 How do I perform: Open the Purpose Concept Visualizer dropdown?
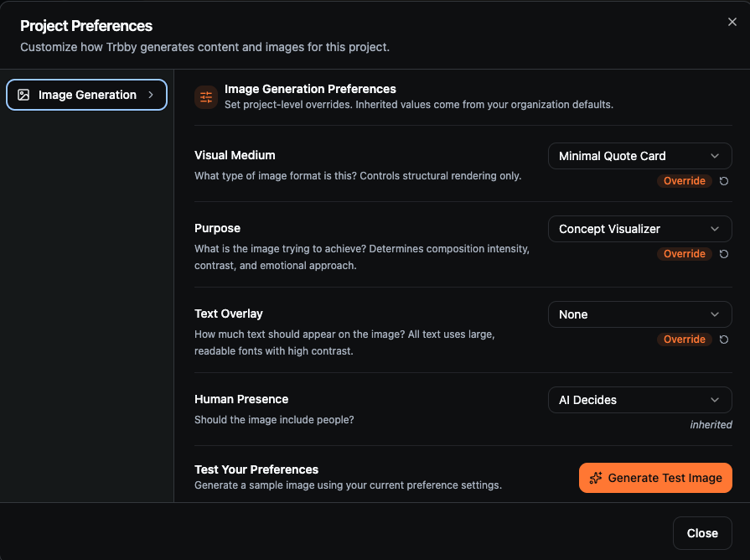click(640, 229)
